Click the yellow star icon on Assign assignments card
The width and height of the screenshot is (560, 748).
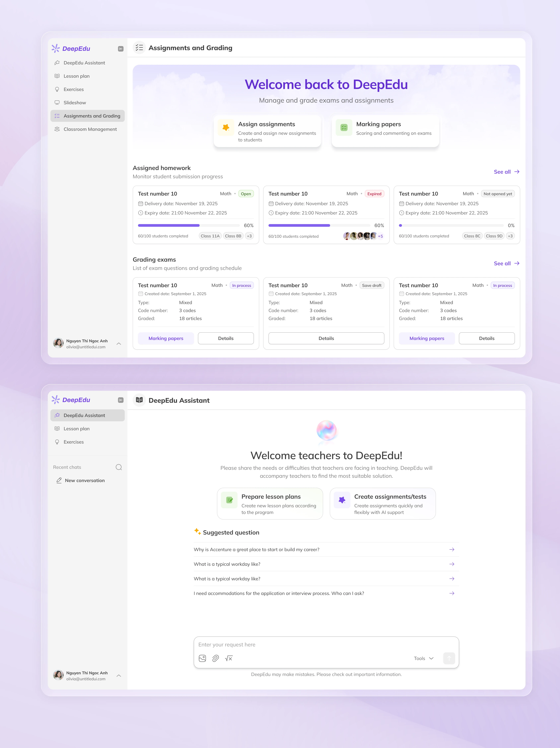click(226, 127)
